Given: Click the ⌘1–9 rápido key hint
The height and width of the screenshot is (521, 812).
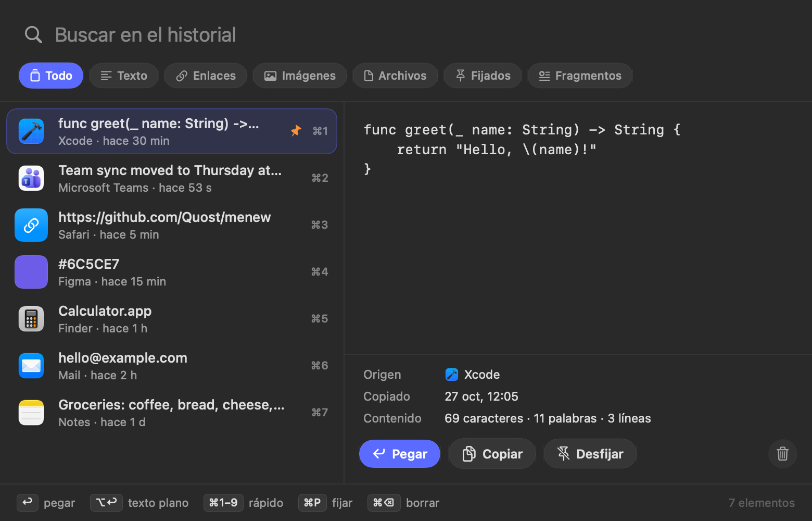Looking at the screenshot, I should [223, 503].
